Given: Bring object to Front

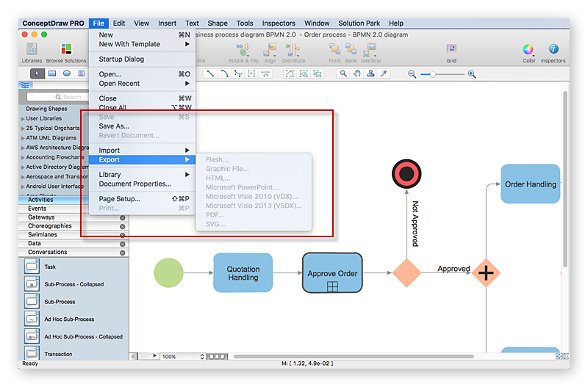Looking at the screenshot, I should point(334,49).
